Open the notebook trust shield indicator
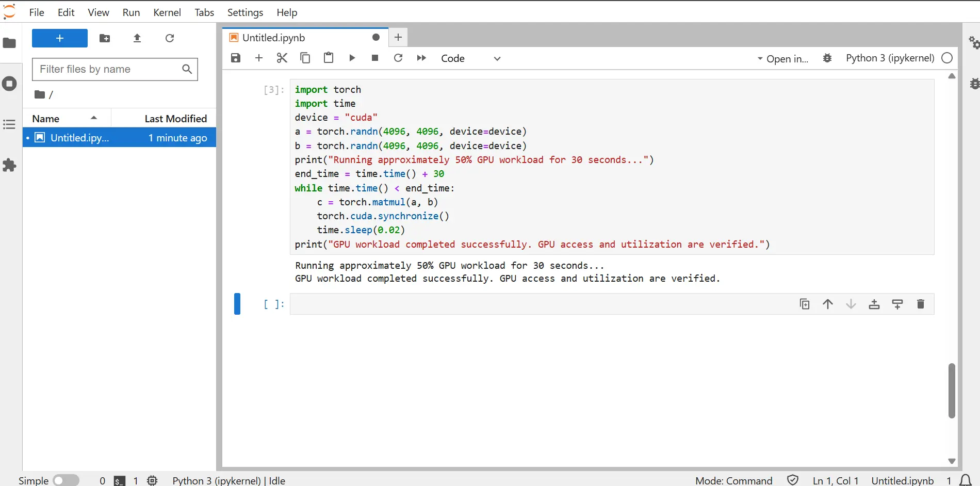Viewport: 980px width, 486px height. pos(793,480)
